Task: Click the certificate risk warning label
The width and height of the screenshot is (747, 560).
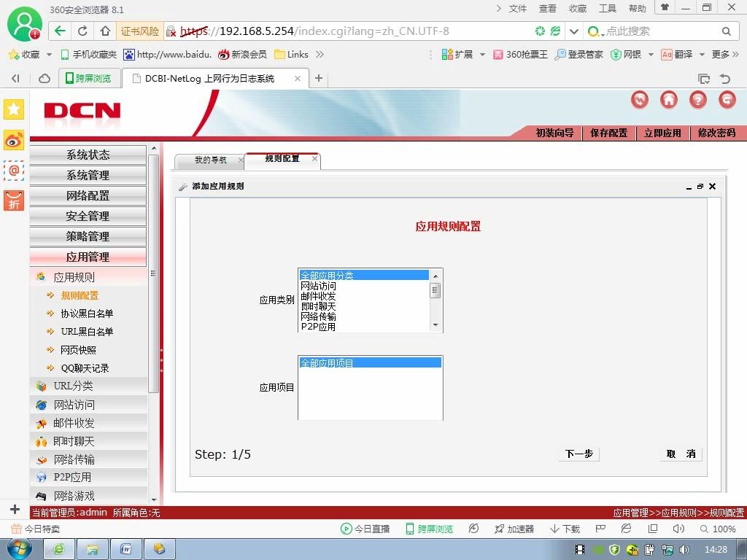Action: click(x=139, y=31)
